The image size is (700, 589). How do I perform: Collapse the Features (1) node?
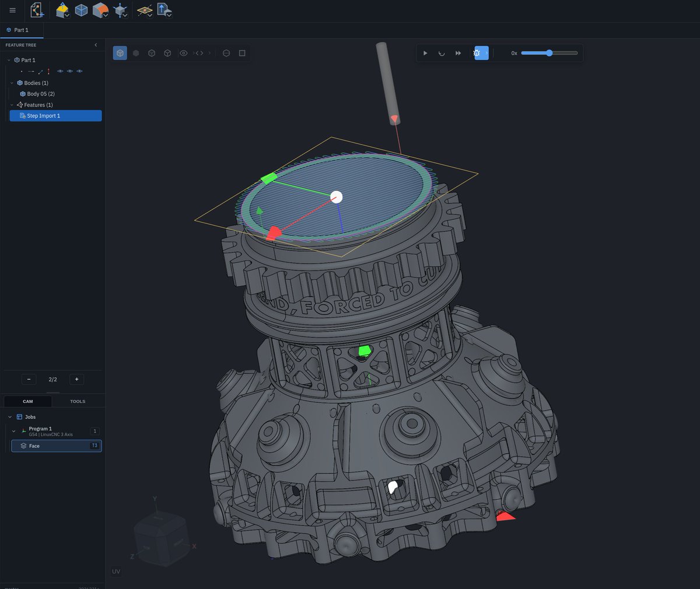12,105
